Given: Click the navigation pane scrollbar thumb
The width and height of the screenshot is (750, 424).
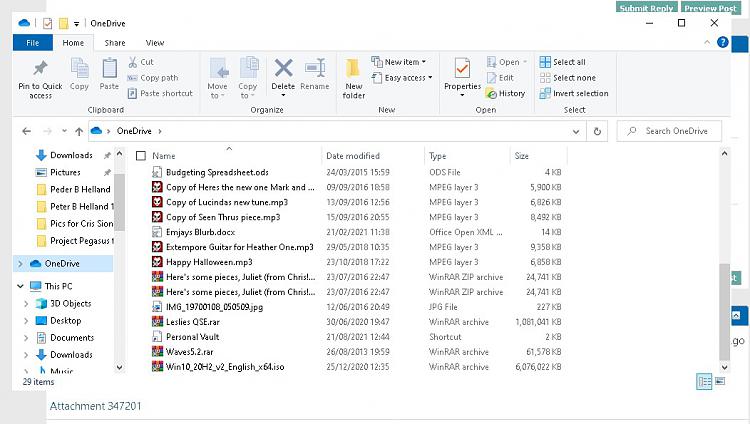Looking at the screenshot, I should pyautogui.click(x=120, y=202).
